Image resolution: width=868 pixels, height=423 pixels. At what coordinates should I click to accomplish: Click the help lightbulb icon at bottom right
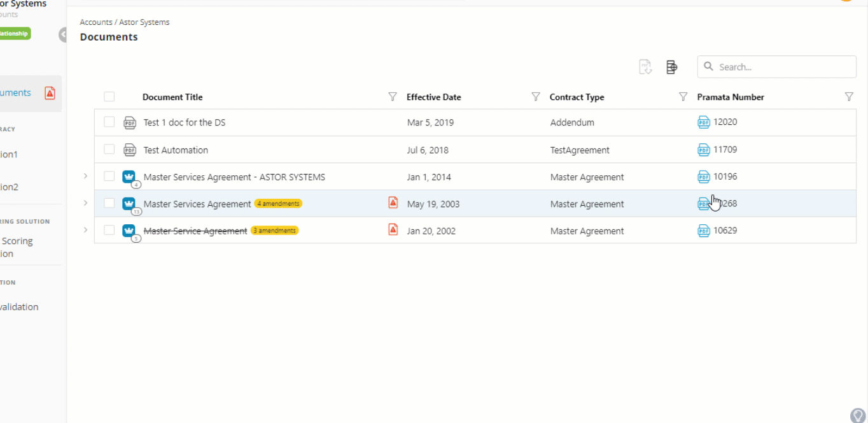[x=858, y=415]
